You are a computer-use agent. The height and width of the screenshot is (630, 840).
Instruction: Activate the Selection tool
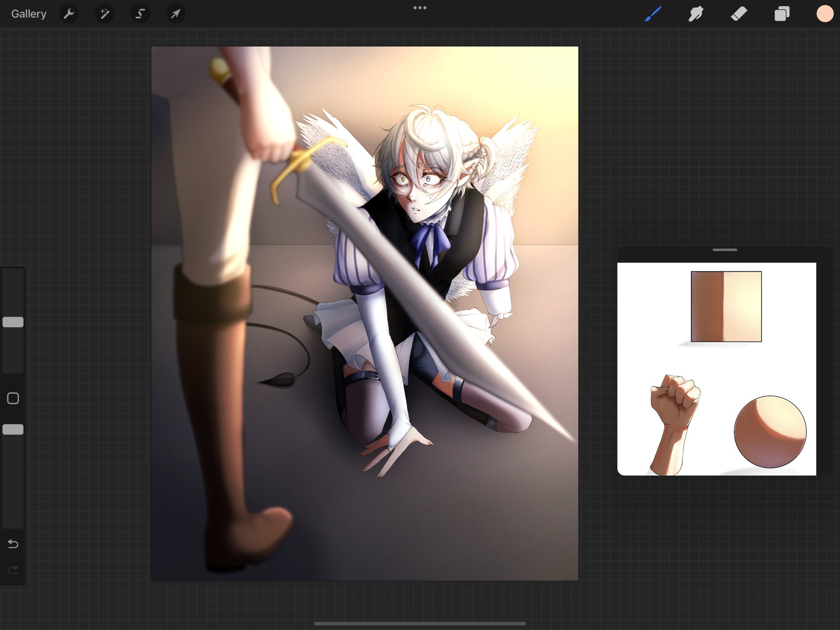coord(140,14)
